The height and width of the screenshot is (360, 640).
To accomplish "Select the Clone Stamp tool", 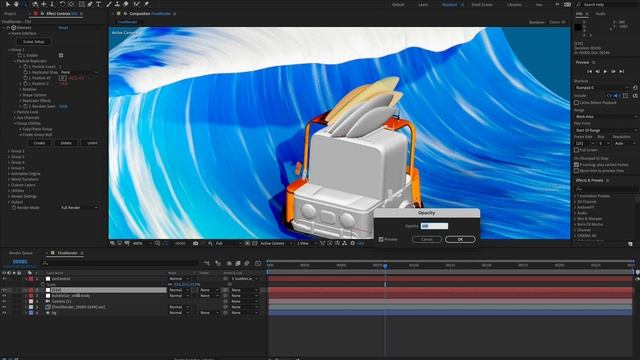I will point(117,4).
